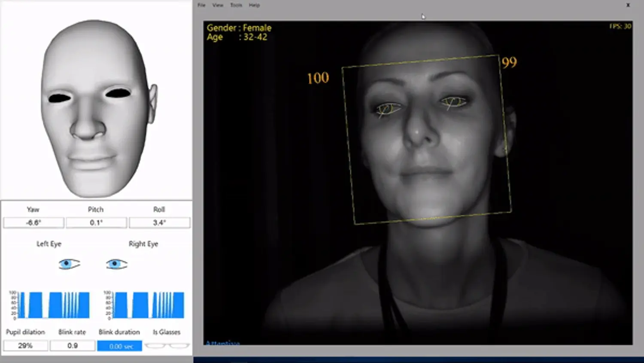Select the Yaw value field
This screenshot has height=363, width=644.
coord(33,223)
